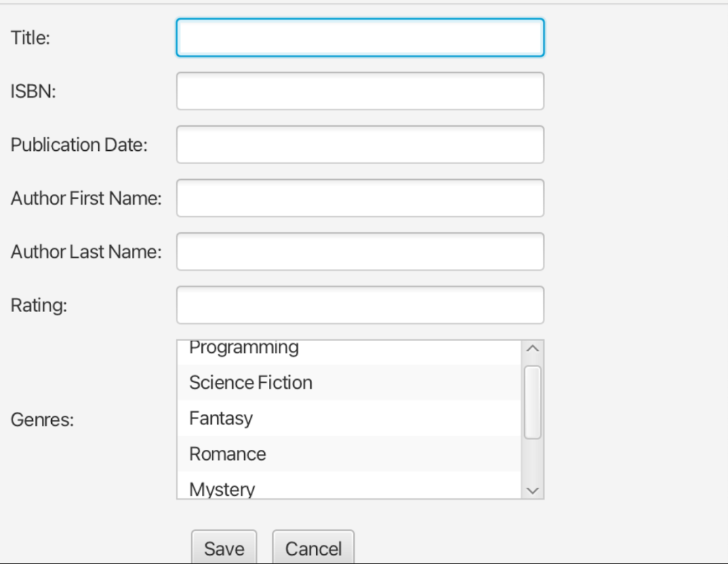Click the Genres list scrollbar thumb

click(x=533, y=402)
